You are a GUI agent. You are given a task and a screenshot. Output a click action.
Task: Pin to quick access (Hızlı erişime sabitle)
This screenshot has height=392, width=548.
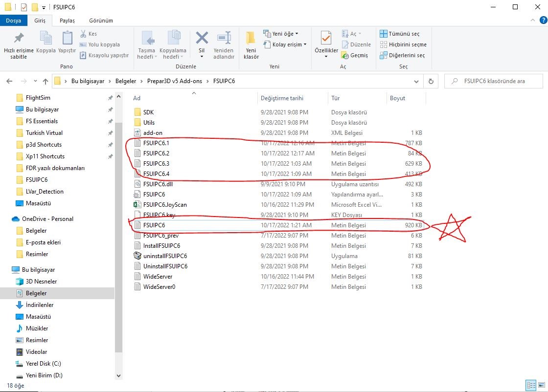(x=19, y=46)
